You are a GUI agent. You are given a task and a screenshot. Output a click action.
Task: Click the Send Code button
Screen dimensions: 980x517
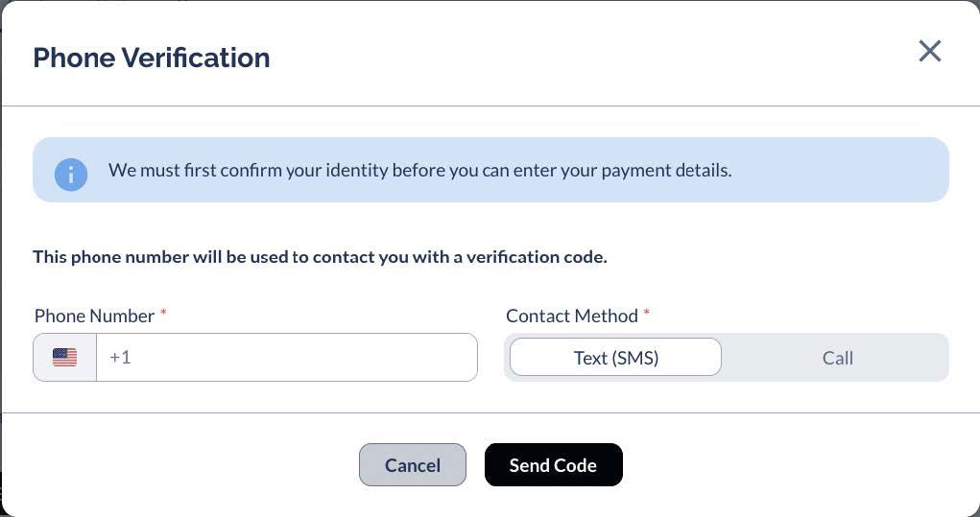553,465
